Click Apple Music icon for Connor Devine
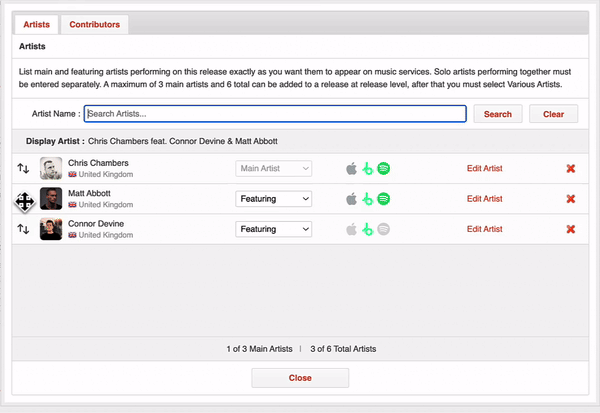The height and width of the screenshot is (413, 600). [x=351, y=229]
